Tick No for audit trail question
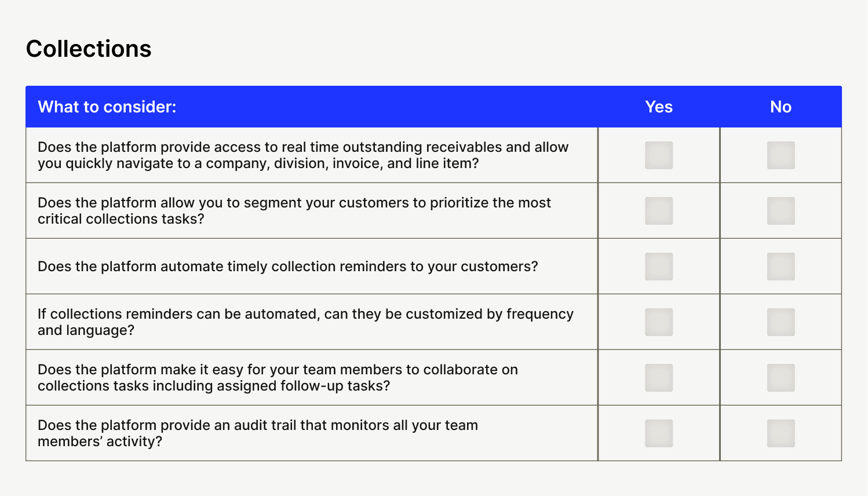Screen dimensions: 868x496 tap(781, 433)
